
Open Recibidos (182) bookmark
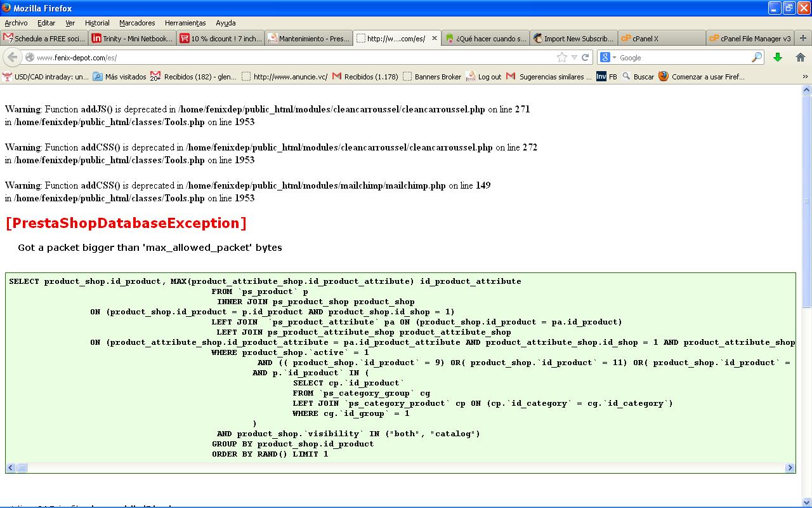coord(193,77)
